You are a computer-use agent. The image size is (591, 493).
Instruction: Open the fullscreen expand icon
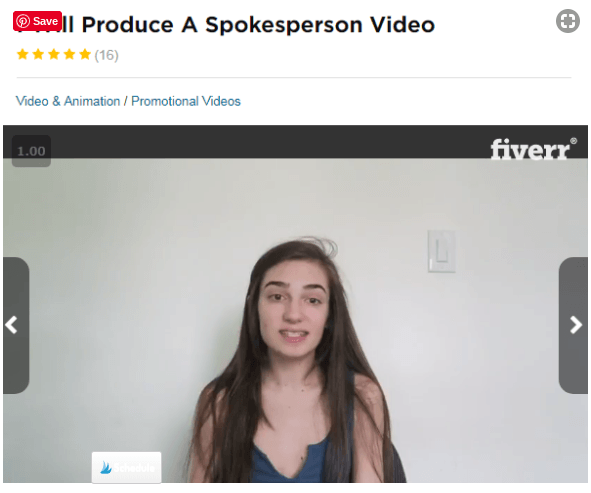(x=568, y=21)
